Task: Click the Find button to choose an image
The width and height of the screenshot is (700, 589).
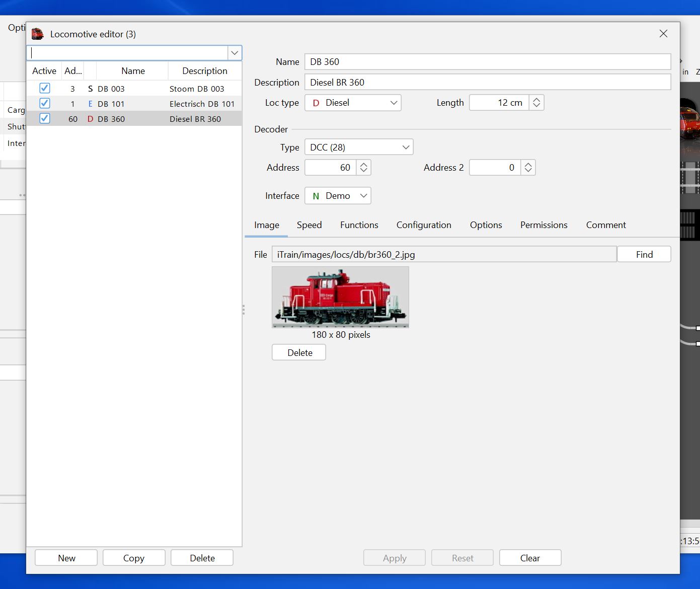Action: pos(644,254)
